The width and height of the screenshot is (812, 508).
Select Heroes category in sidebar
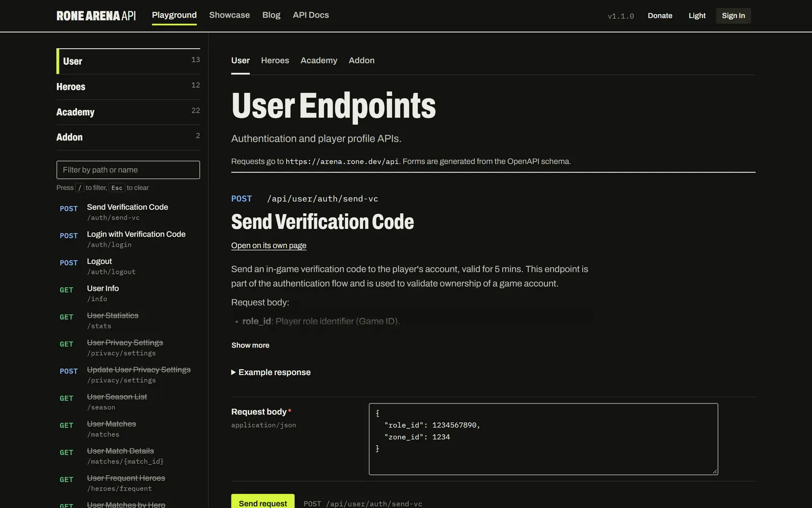tap(128, 87)
